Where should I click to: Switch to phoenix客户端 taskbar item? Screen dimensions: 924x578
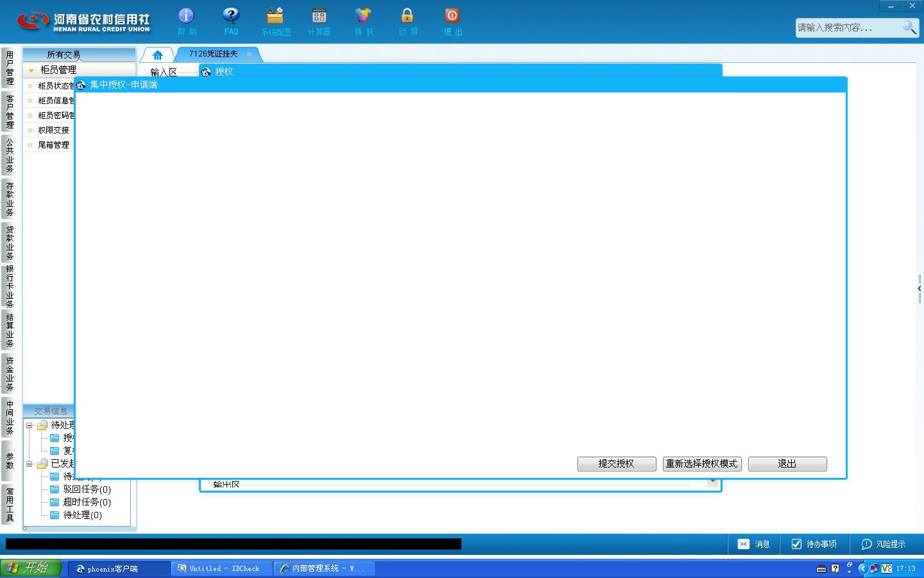coord(118,568)
